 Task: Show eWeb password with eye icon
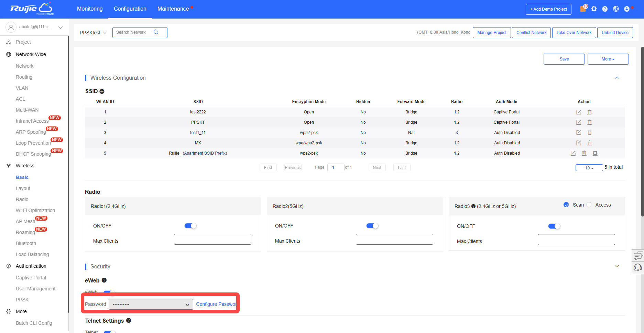click(x=187, y=304)
